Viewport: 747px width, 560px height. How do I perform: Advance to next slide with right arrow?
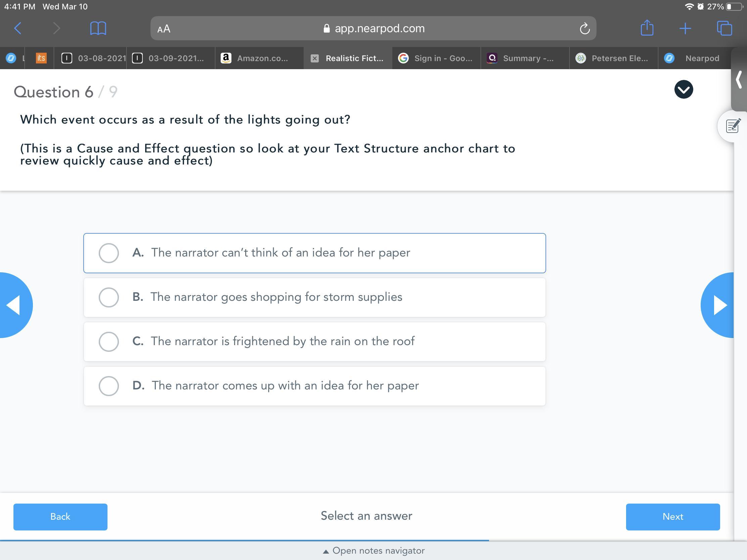coord(719,305)
